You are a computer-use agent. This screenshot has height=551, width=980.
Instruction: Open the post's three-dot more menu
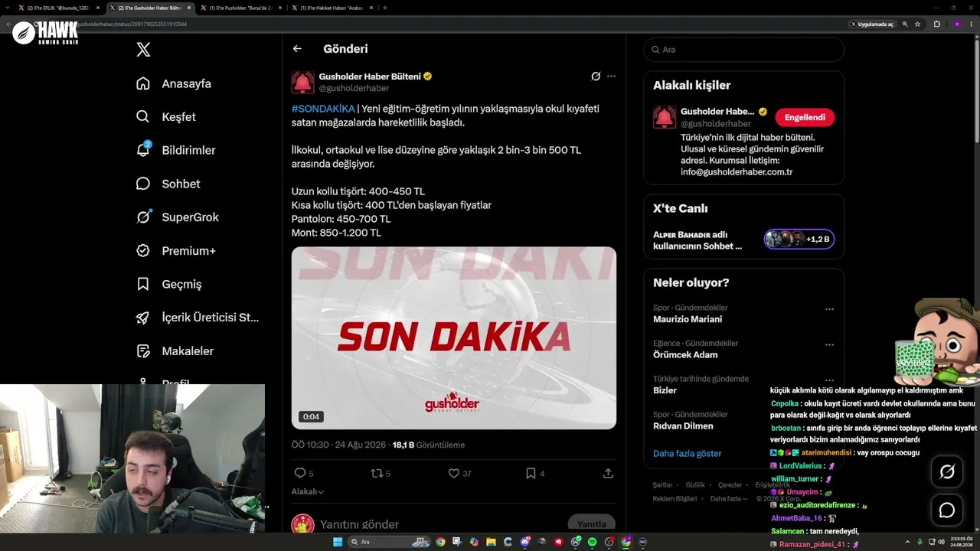(611, 77)
